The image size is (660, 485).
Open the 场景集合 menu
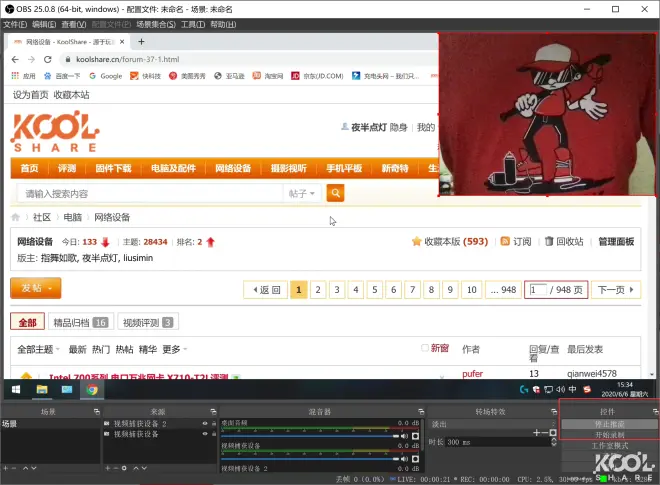pos(156,24)
